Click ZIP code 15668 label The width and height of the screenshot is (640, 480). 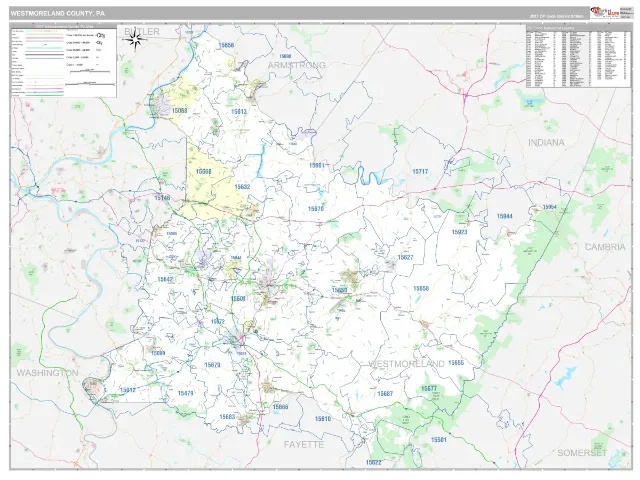tap(204, 171)
